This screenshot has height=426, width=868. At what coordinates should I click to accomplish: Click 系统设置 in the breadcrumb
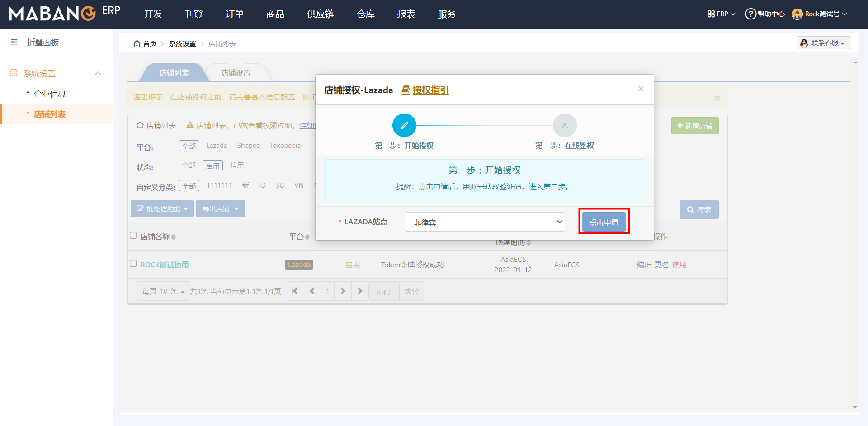(x=183, y=44)
